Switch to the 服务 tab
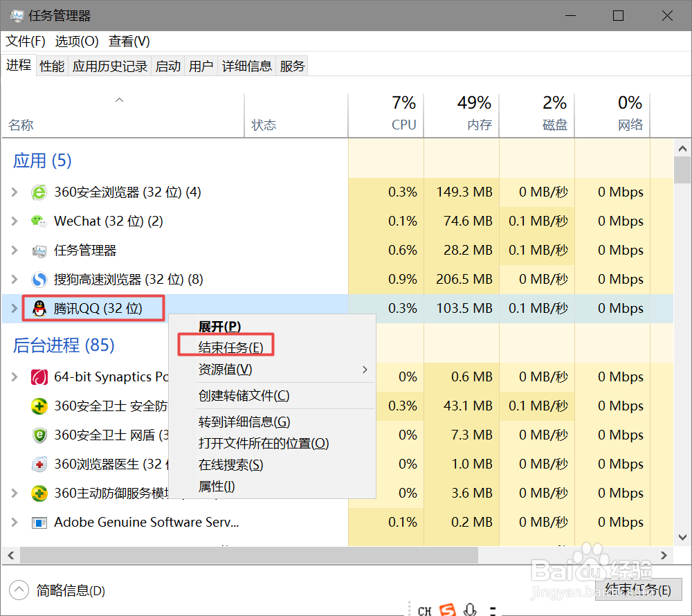The image size is (692, 616). [x=292, y=66]
